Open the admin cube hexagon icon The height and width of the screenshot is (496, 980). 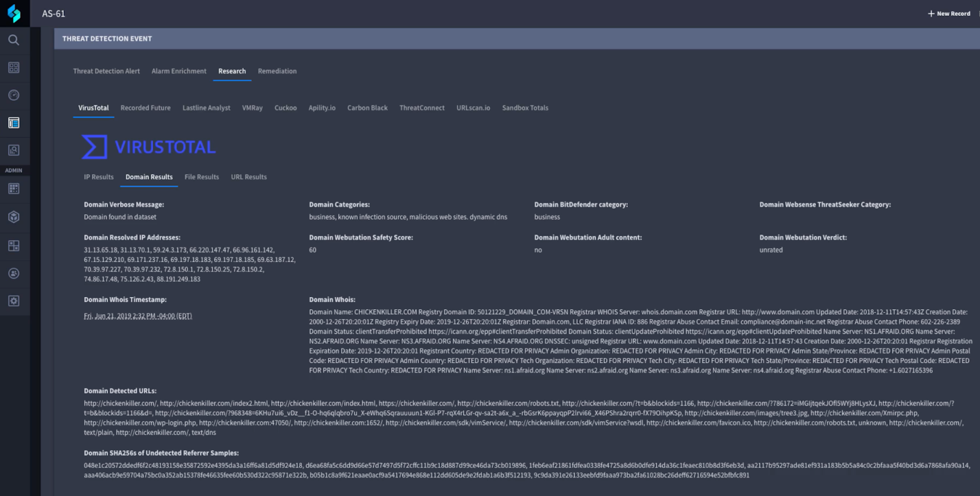pyautogui.click(x=13, y=217)
